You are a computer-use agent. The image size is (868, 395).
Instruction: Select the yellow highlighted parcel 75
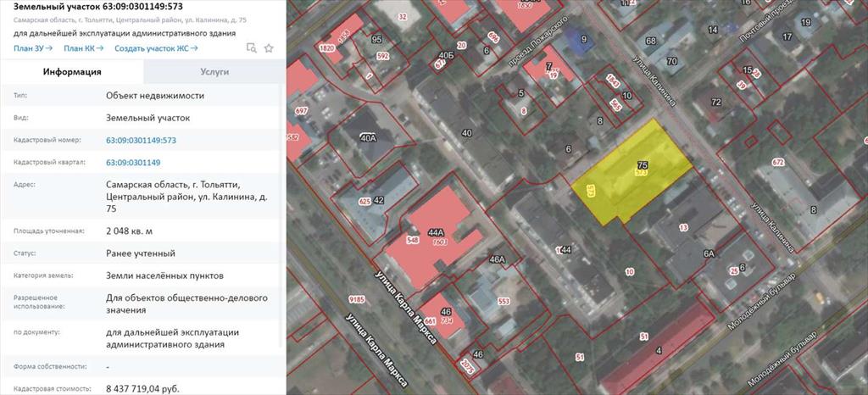(631, 173)
